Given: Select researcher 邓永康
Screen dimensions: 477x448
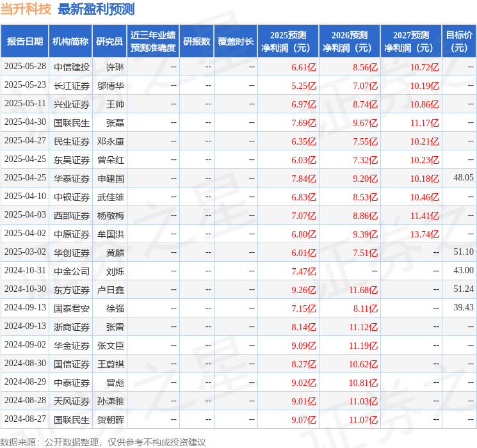Looking at the screenshot, I should [111, 141].
